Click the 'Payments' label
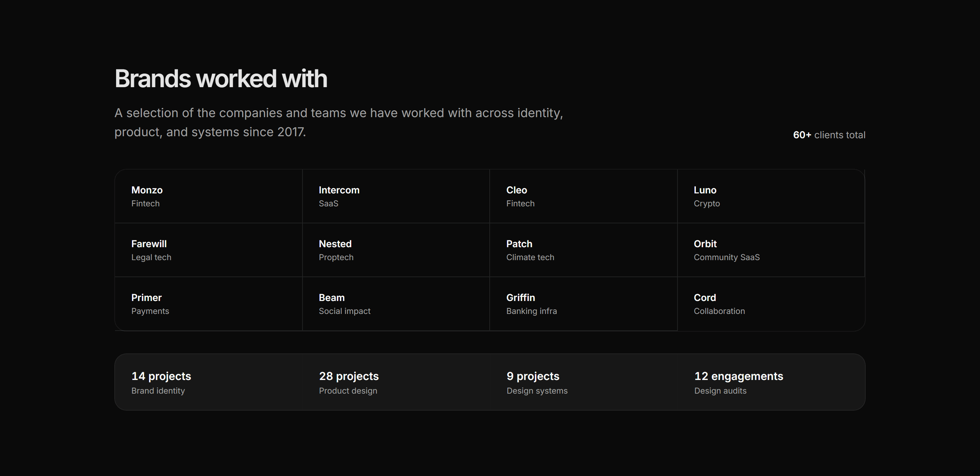This screenshot has height=476, width=980. pyautogui.click(x=150, y=311)
